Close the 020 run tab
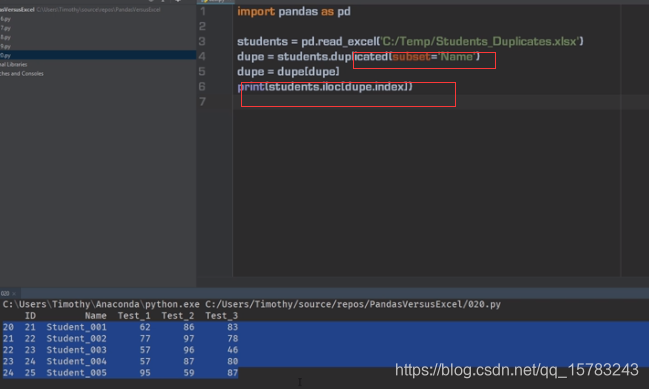The height and width of the screenshot is (389, 649). pyautogui.click(x=14, y=294)
